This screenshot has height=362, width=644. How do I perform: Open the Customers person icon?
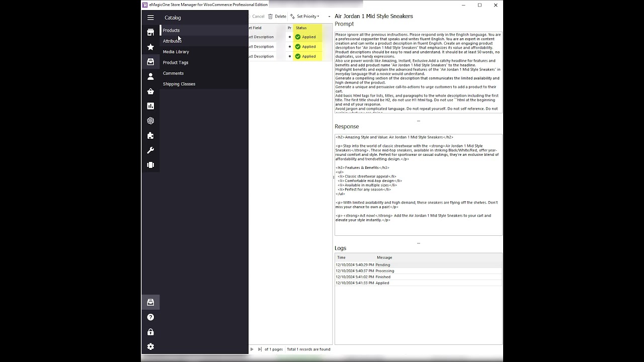[150, 76]
